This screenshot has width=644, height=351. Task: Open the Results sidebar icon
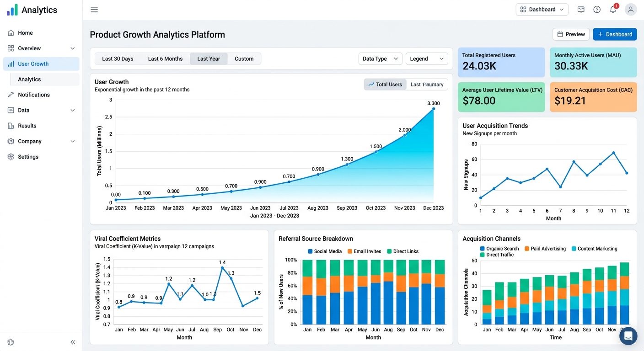(x=11, y=126)
